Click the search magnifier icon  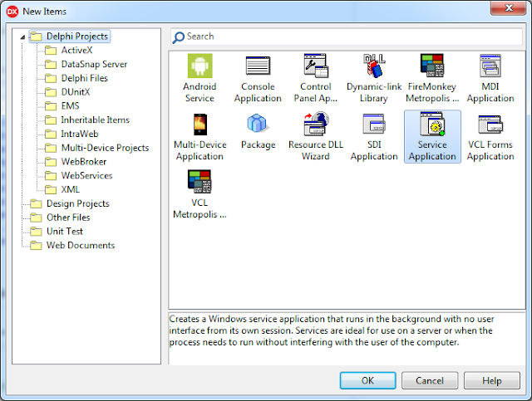tap(179, 37)
